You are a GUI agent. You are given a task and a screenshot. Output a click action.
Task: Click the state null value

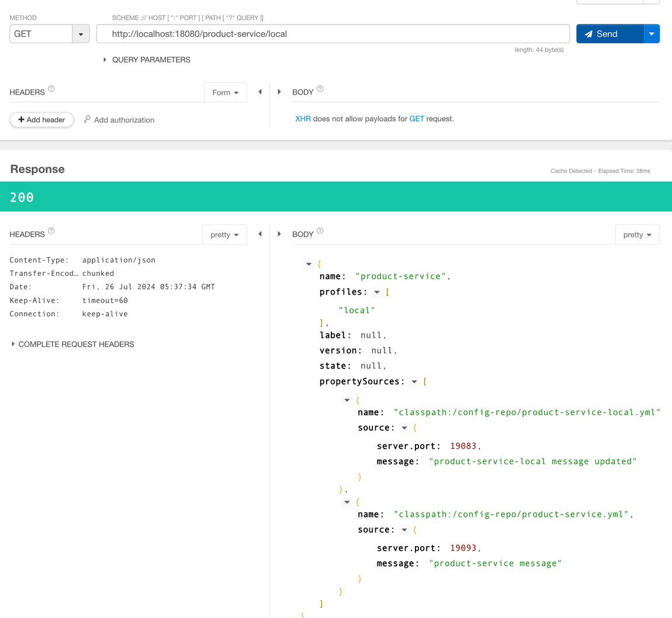point(370,366)
